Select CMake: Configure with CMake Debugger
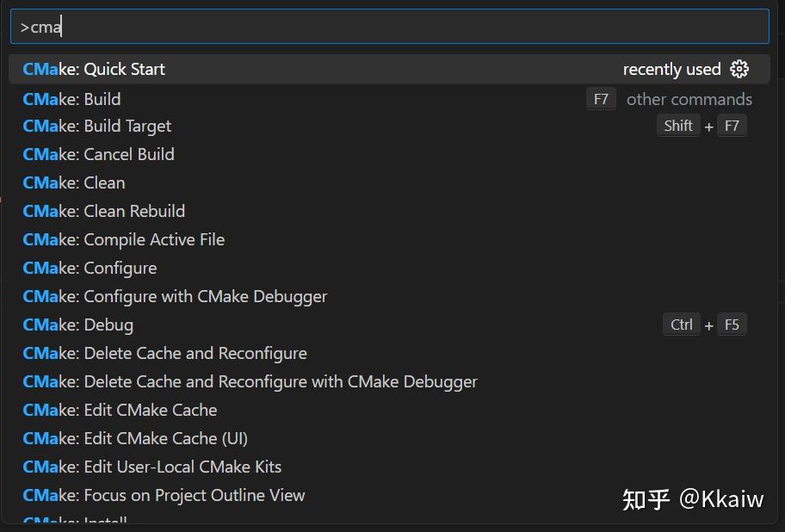The height and width of the screenshot is (532, 785). point(174,296)
